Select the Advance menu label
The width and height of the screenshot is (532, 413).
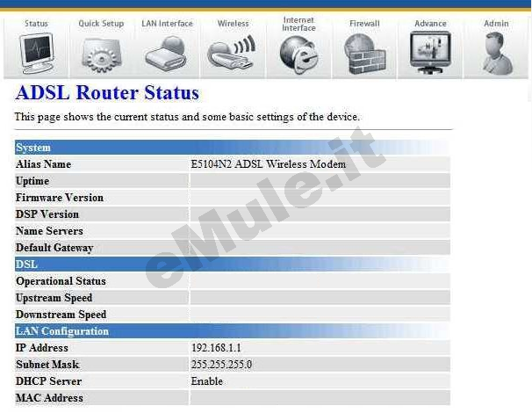click(x=430, y=24)
